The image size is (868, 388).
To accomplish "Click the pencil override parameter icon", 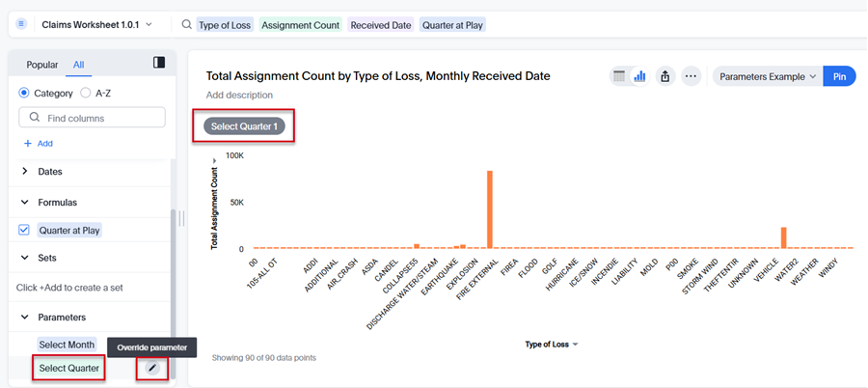I will 151,368.
